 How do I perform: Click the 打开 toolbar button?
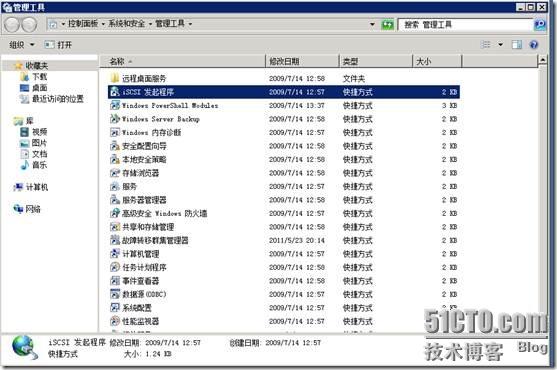pyautogui.click(x=58, y=45)
